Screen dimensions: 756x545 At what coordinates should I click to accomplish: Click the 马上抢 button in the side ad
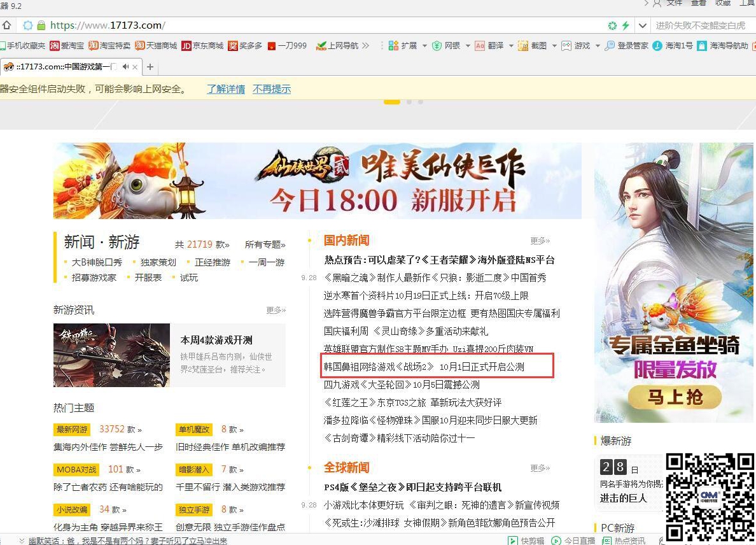pyautogui.click(x=675, y=397)
